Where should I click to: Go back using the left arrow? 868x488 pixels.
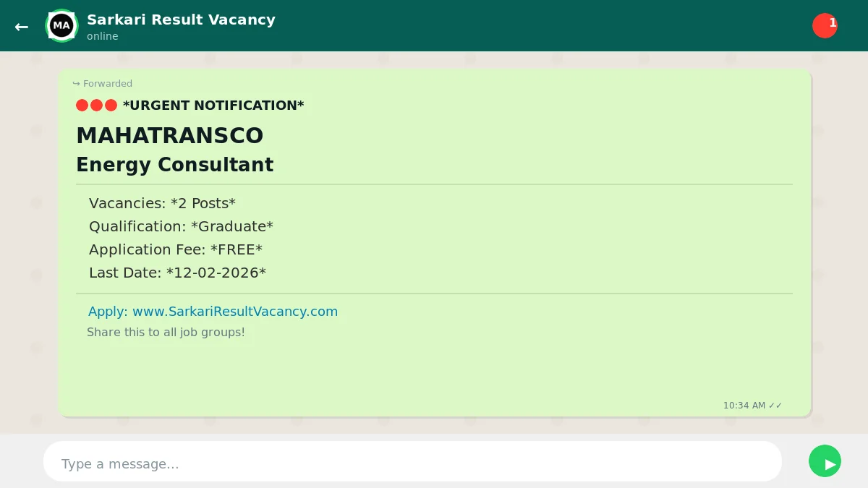pyautogui.click(x=22, y=27)
